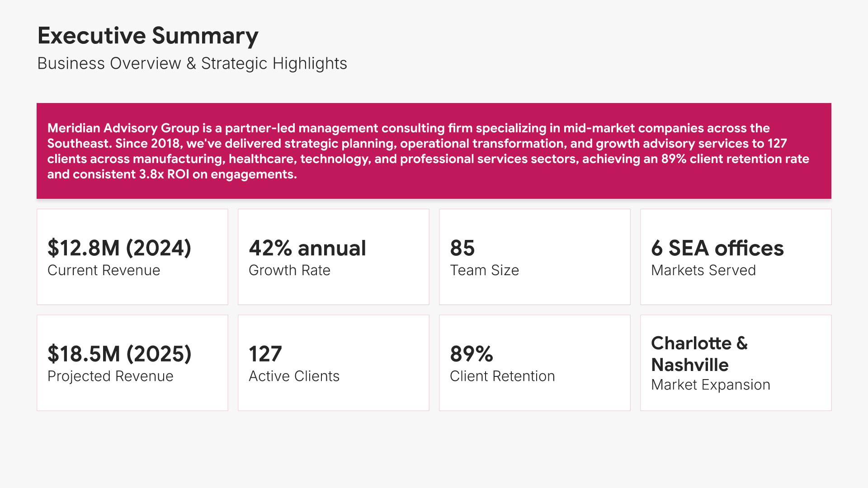Select the large "127" above Active Clients
This screenshot has width=868, height=488.
[265, 354]
